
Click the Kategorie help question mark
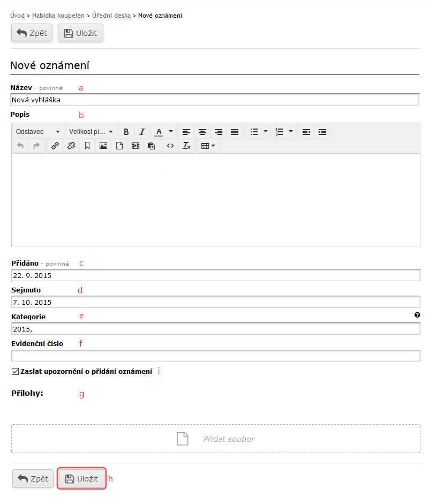tap(417, 315)
